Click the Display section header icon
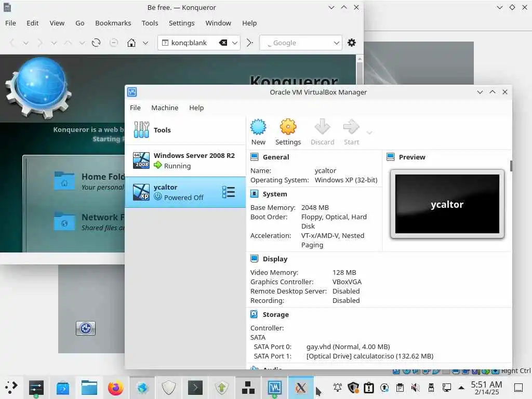Image resolution: width=532 pixels, height=399 pixels. point(254,259)
